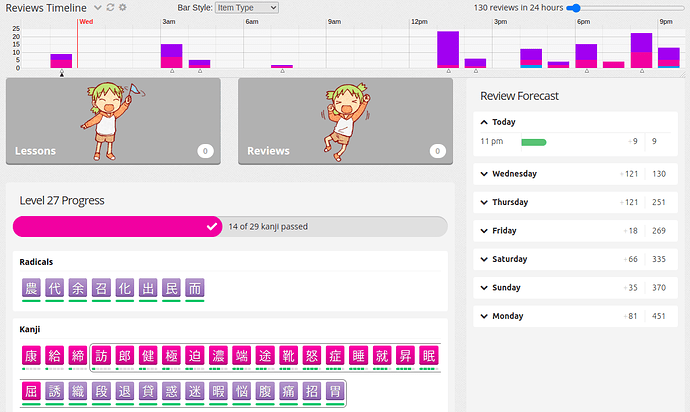Viewport: 690px width, 412px height.
Task: Select the 睡 kanji tile
Action: pos(359,356)
